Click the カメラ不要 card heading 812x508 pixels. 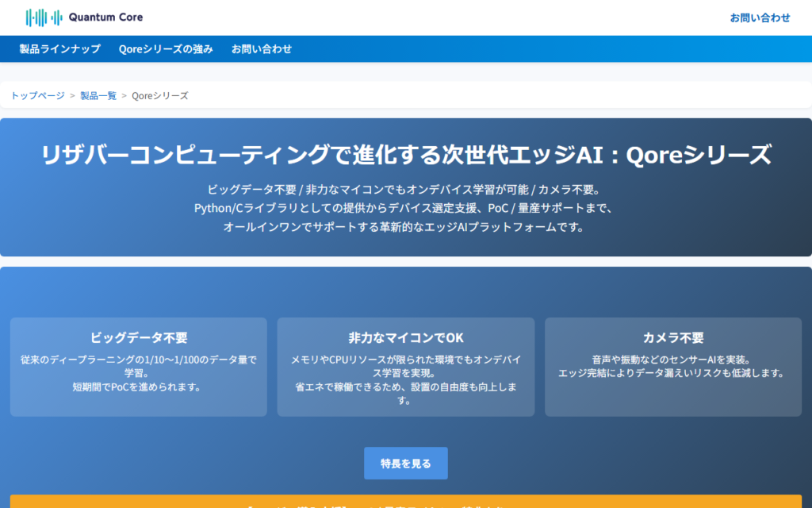(x=673, y=337)
